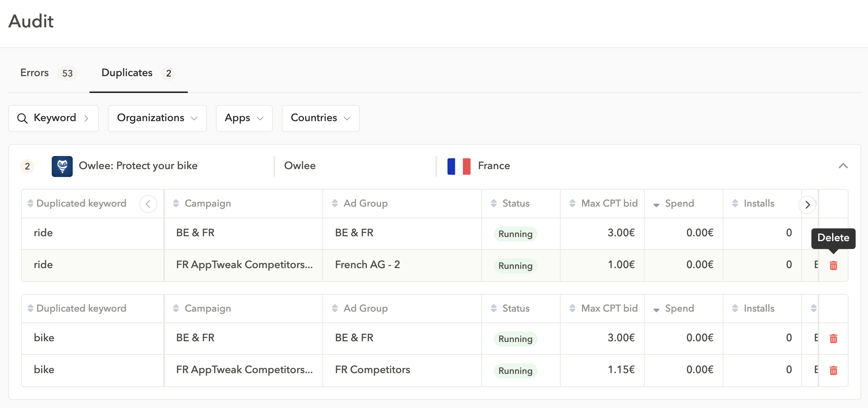Click the Audit page heading

tap(31, 21)
